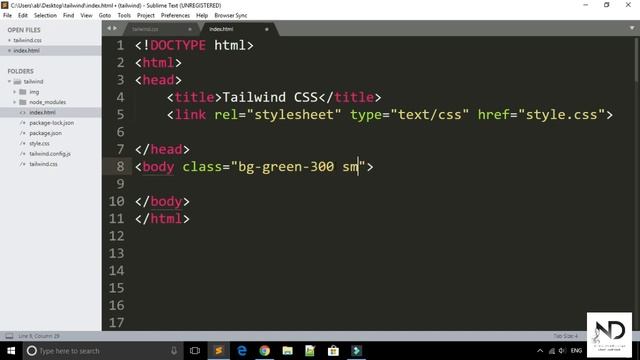The height and width of the screenshot is (360, 640).
Task: Select index.html under Open Files
Action: click(x=27, y=51)
